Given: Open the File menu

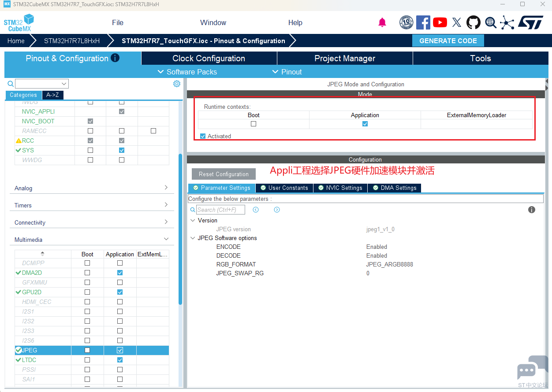Looking at the screenshot, I should tap(118, 22).
